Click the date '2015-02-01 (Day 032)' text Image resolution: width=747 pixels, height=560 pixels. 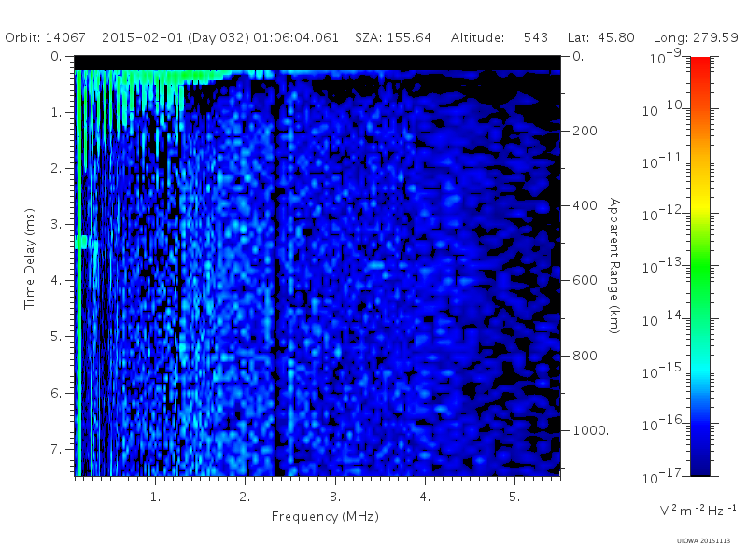click(x=176, y=37)
